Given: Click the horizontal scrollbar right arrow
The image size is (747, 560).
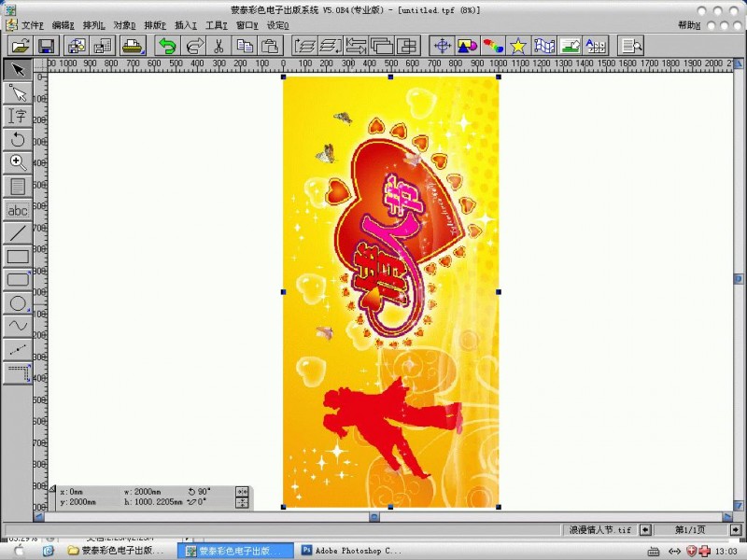Looking at the screenshot, I should tap(726, 515).
